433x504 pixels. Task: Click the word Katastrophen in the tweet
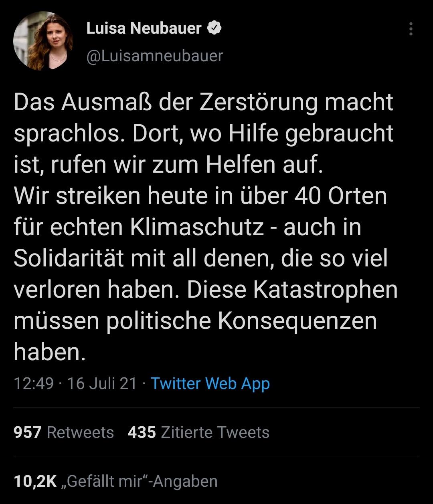pyautogui.click(x=325, y=290)
